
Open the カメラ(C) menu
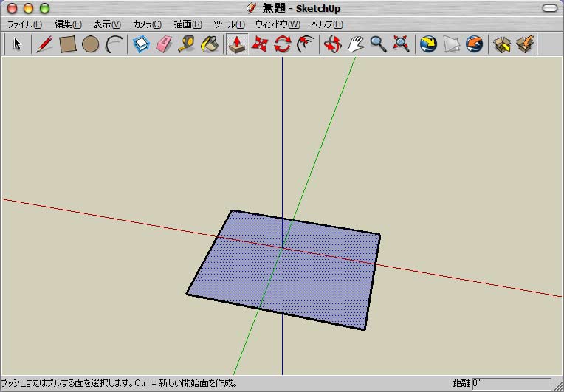point(147,24)
